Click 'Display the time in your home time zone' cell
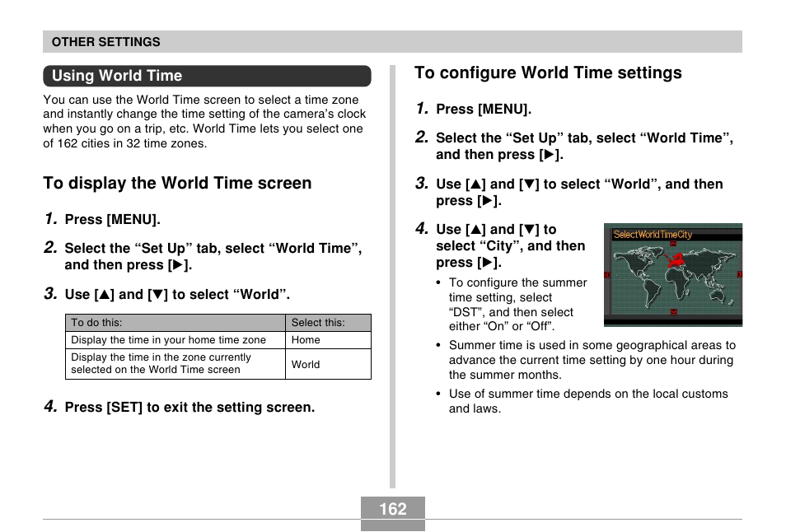The width and height of the screenshot is (786, 532). click(175, 339)
